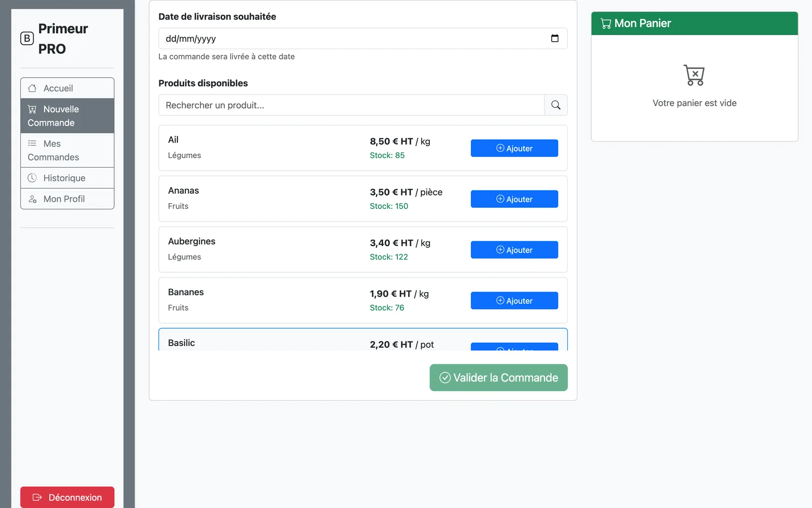Click the plus icon in Ananas's Ajouter
Screen dimensions: 812x508
[x=500, y=199]
